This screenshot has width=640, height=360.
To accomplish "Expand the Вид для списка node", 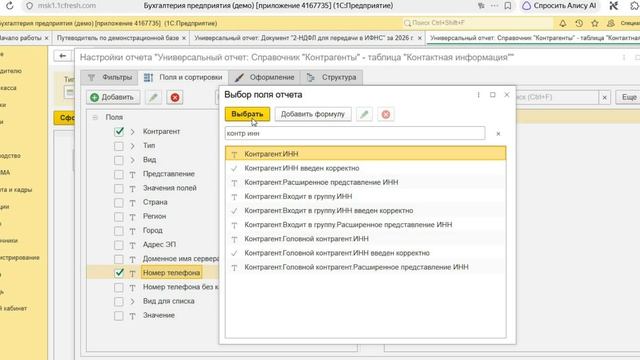I will pos(133,301).
